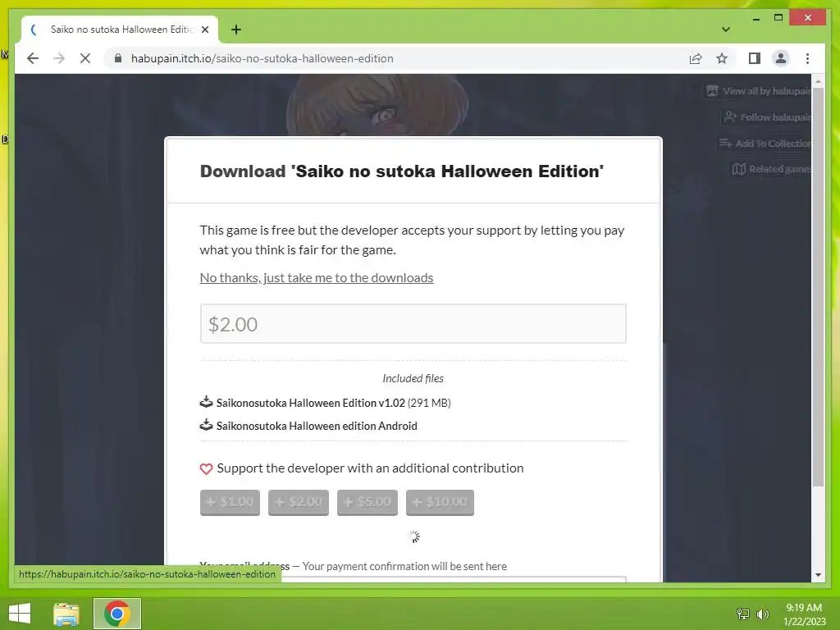Click the $2.00 price input field
Screen dimensions: 840x630
point(413,323)
